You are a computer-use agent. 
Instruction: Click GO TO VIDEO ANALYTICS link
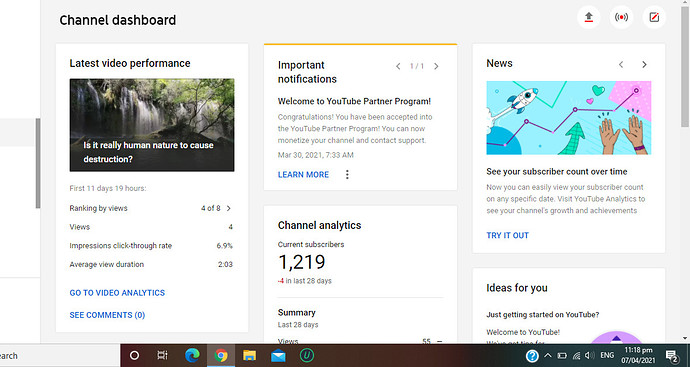coord(117,293)
